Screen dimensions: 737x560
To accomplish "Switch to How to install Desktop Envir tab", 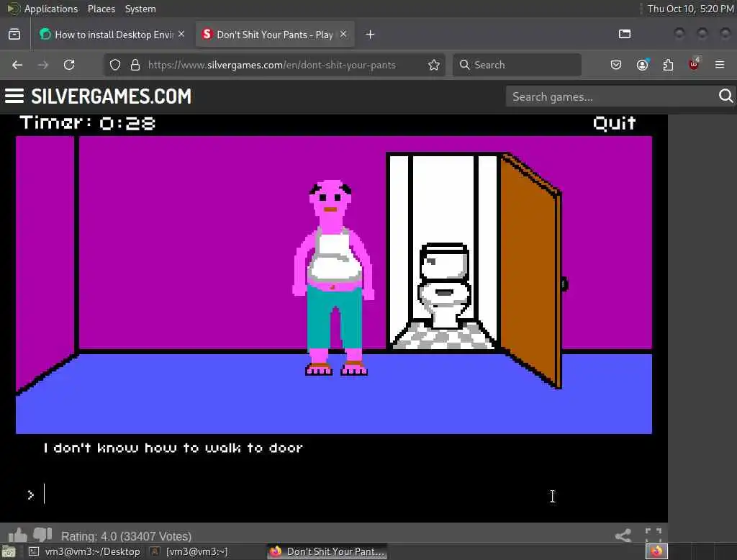I will pos(112,35).
